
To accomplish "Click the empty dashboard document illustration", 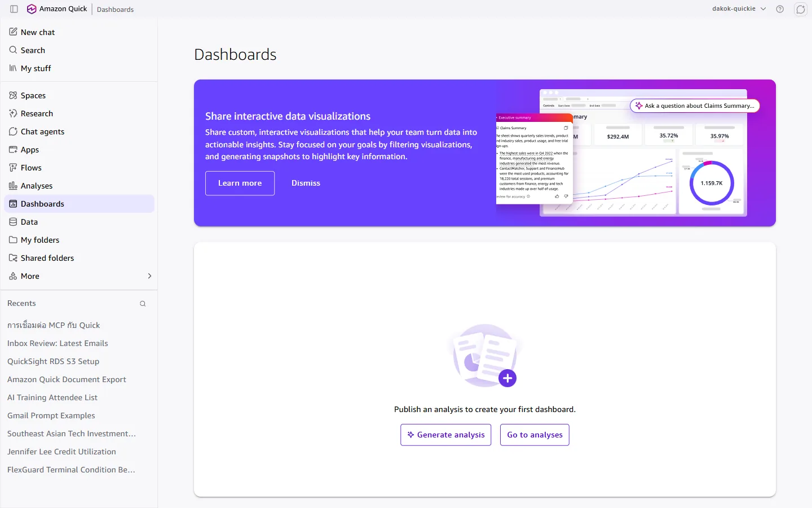I will tap(485, 356).
